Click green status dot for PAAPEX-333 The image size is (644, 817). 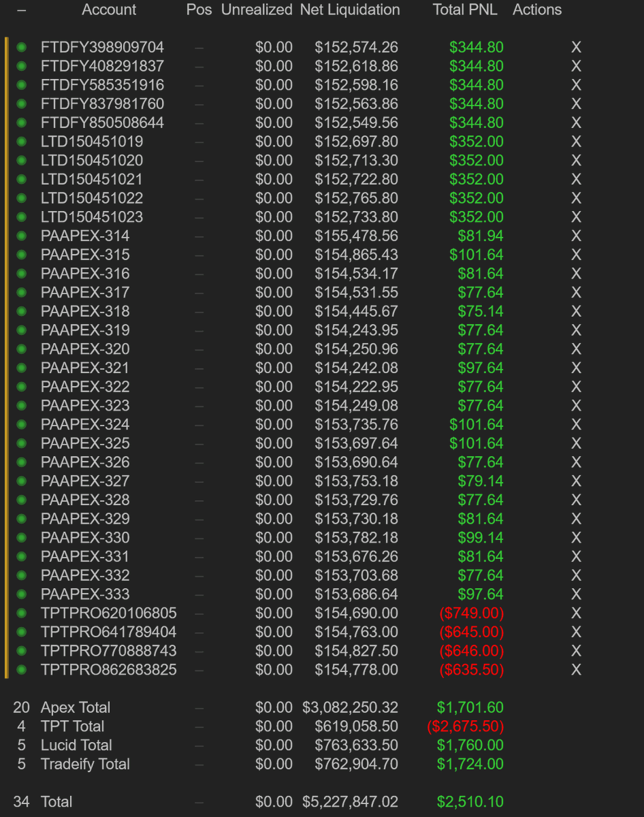(x=21, y=594)
